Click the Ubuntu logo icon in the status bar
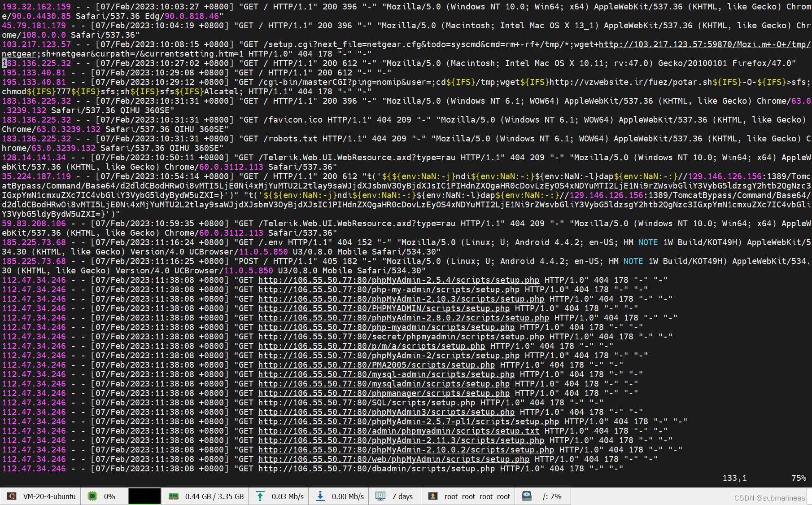 12,496
